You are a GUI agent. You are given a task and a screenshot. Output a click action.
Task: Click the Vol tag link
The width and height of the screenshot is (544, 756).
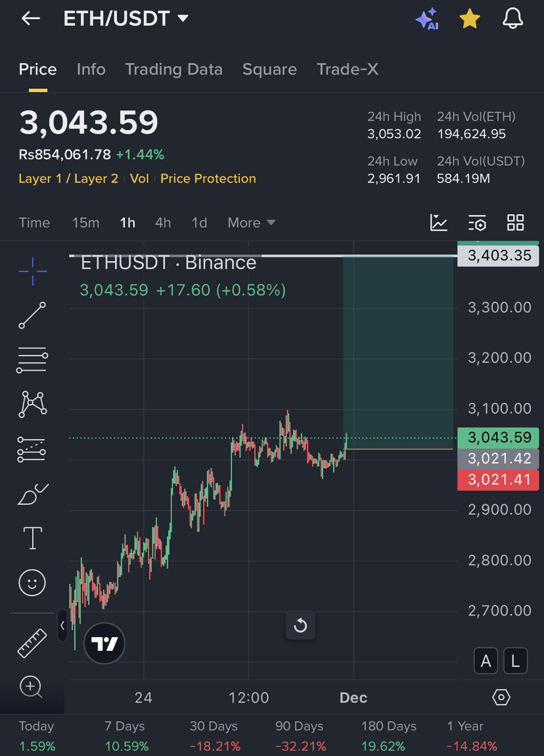pyautogui.click(x=139, y=178)
